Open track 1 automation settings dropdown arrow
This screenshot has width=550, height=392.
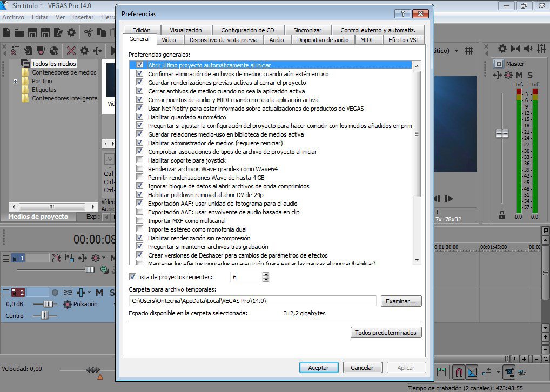[104, 258]
